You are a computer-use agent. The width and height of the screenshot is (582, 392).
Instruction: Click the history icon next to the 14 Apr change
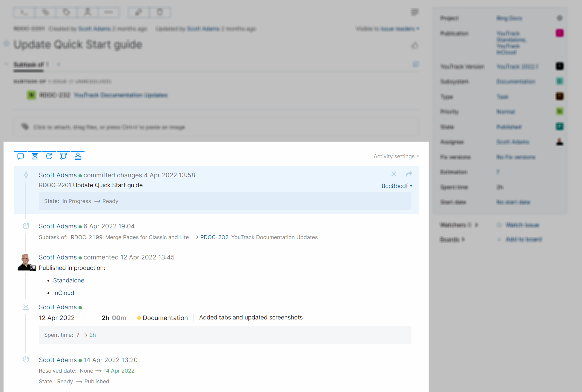(x=26, y=360)
